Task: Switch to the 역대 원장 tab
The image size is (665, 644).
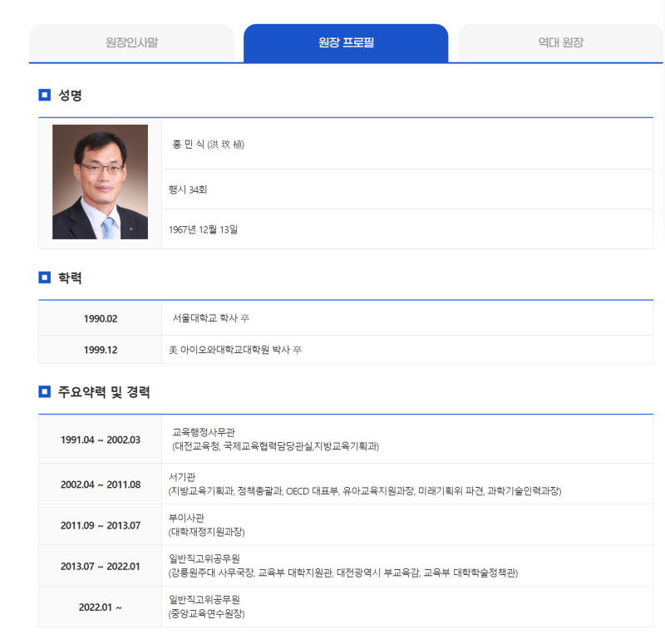Action: tap(560, 42)
